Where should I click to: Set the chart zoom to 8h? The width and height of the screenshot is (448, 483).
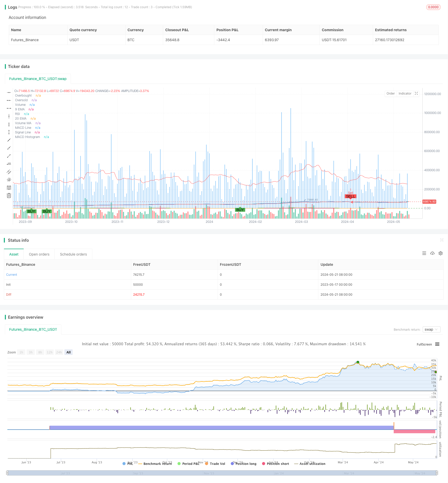coord(40,352)
